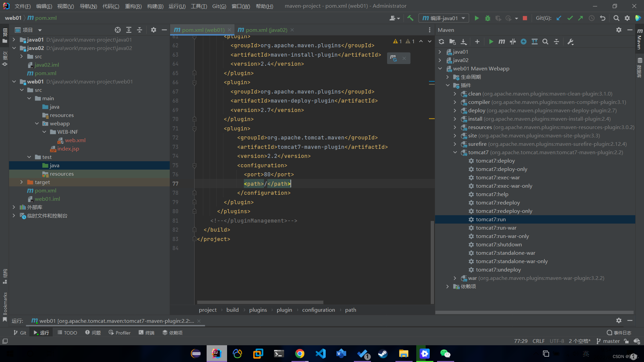Image resolution: width=644 pixels, height=362 pixels.
Task: Click configuration breadcrumb in editor
Action: 318,310
